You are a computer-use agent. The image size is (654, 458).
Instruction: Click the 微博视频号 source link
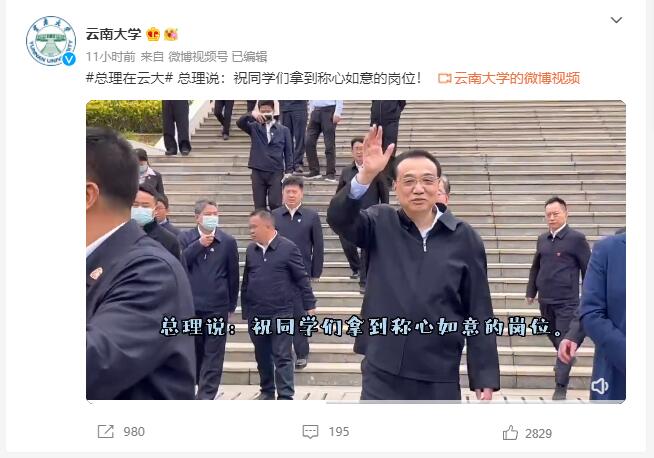pyautogui.click(x=198, y=56)
